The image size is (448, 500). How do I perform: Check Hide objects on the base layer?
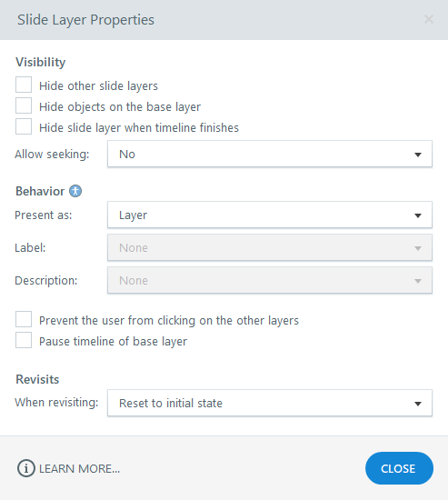[24, 105]
